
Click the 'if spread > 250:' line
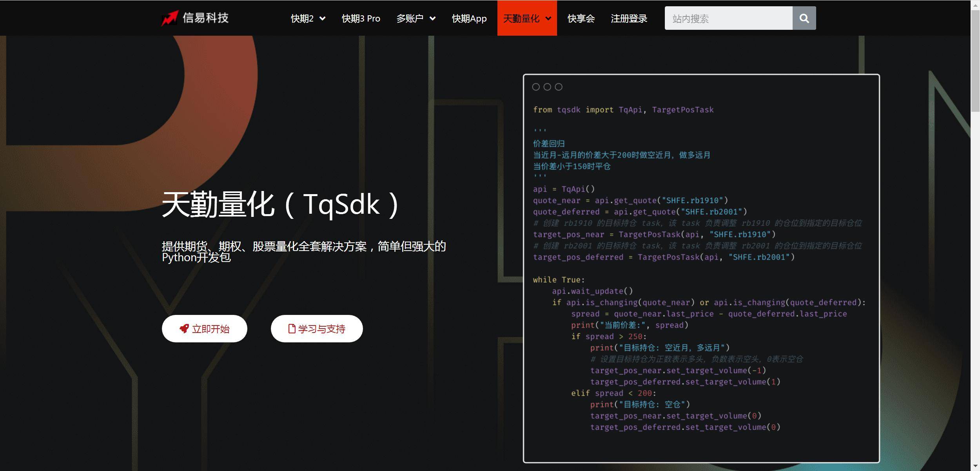click(x=609, y=336)
